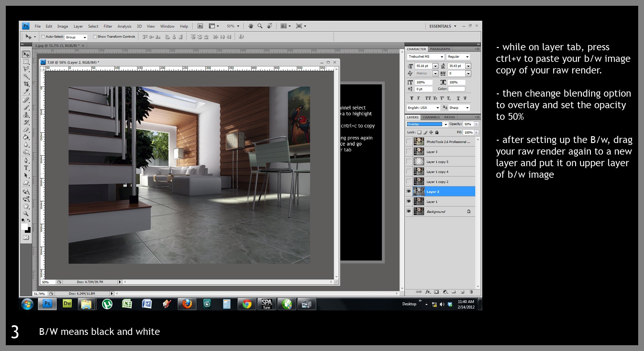Hide the Background layer

click(x=409, y=211)
